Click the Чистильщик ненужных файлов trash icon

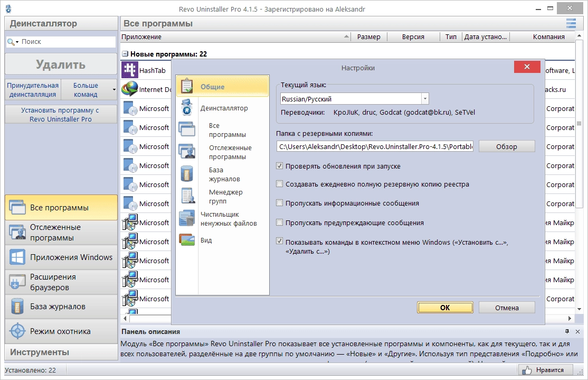click(x=187, y=218)
